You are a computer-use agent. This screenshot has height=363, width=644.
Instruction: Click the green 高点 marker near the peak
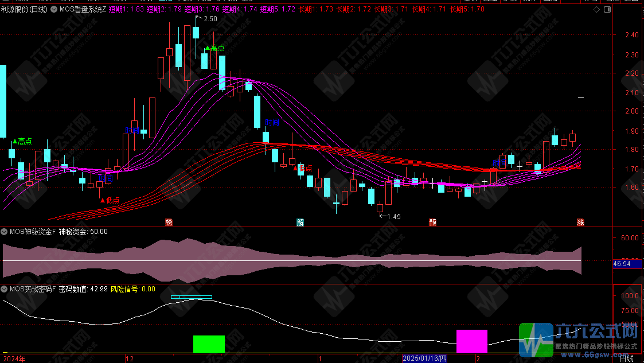pyautogui.click(x=214, y=48)
